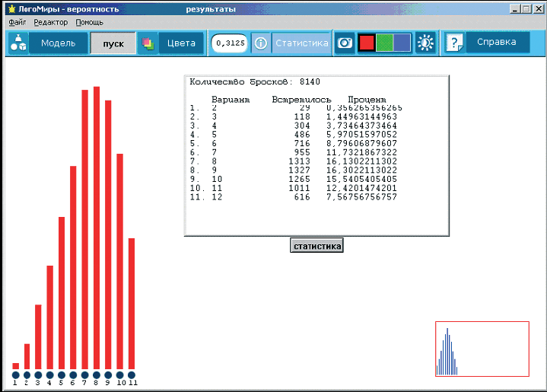Click the colored layers icon beside Цвета
547x392 pixels.
pos(148,43)
